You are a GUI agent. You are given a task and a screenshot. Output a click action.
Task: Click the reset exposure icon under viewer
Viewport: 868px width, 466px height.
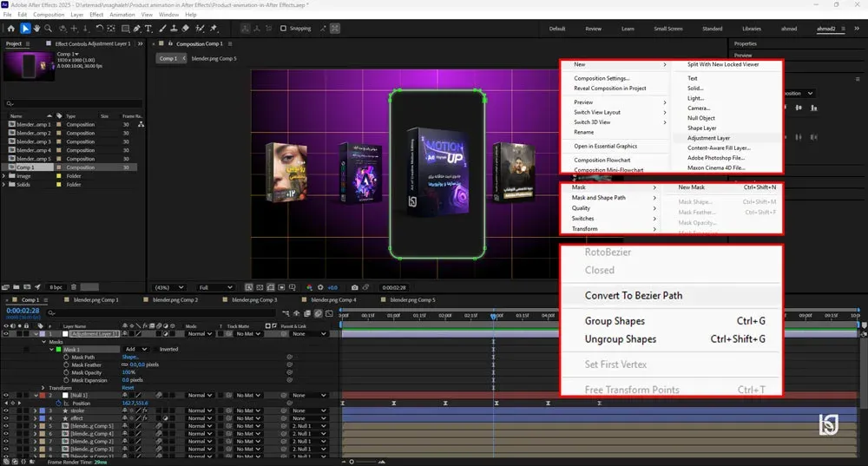(x=320, y=287)
